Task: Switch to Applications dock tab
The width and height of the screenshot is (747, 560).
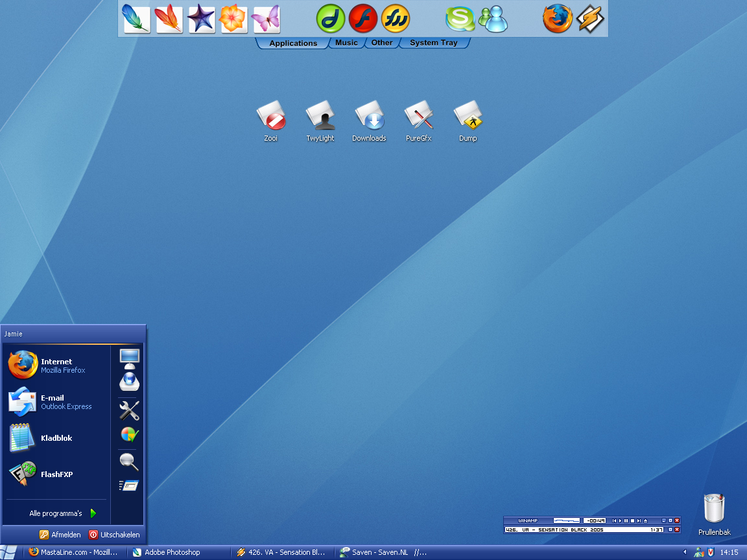Action: click(x=293, y=43)
